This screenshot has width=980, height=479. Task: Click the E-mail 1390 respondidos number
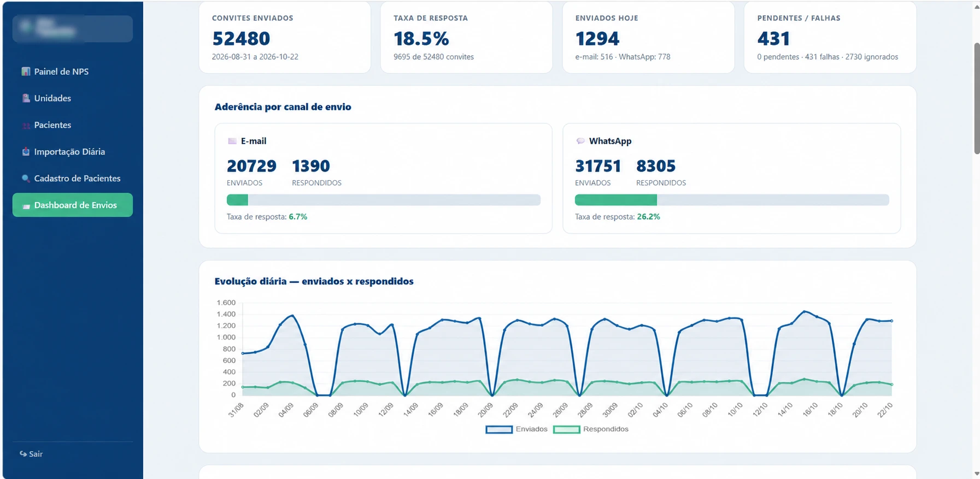pos(311,166)
